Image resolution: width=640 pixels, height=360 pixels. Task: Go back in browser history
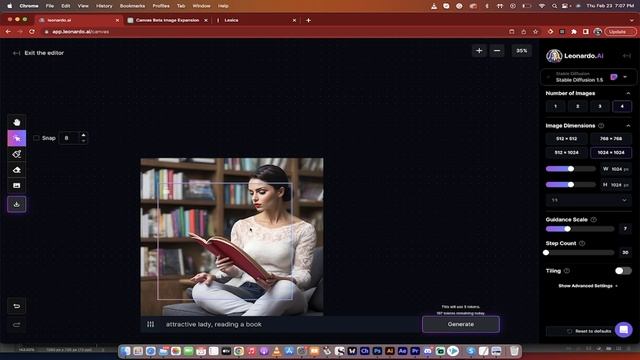8,31
